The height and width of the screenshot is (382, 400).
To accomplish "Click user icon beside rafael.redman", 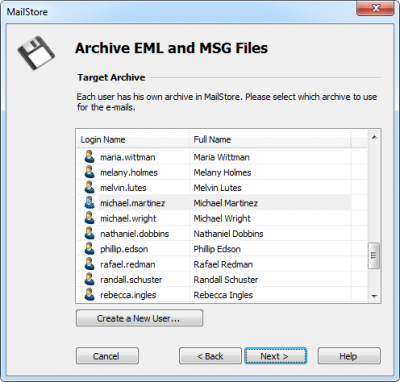I will tap(89, 264).
